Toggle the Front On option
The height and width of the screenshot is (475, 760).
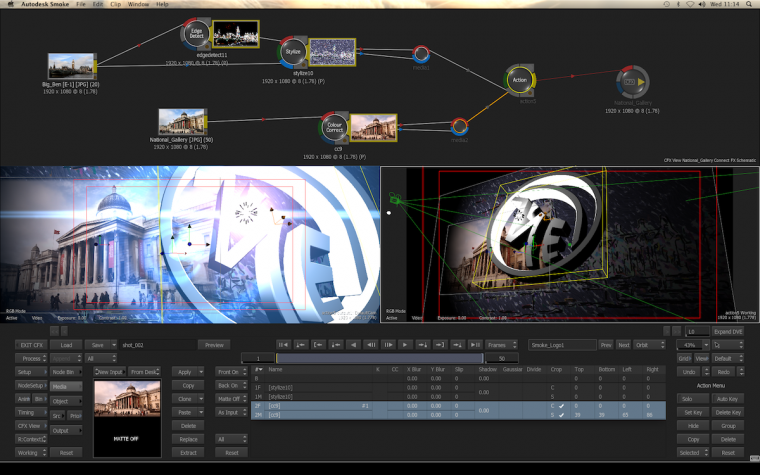pos(231,372)
